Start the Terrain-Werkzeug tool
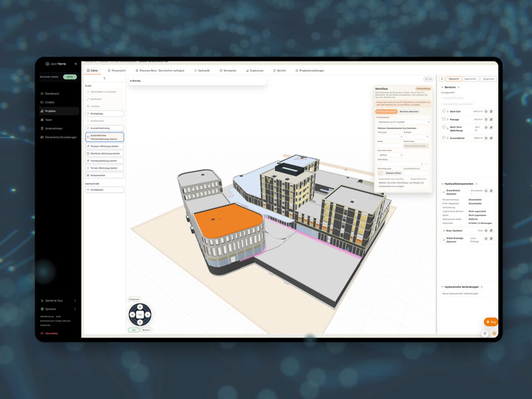 click(x=104, y=168)
